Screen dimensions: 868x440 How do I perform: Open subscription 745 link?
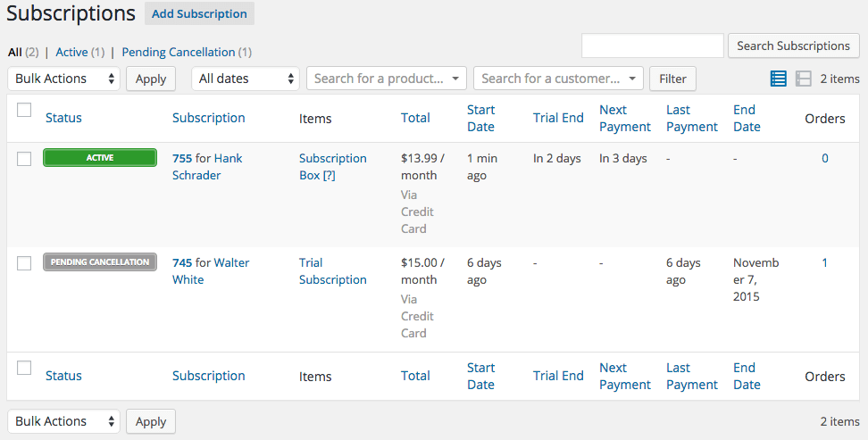(x=182, y=263)
